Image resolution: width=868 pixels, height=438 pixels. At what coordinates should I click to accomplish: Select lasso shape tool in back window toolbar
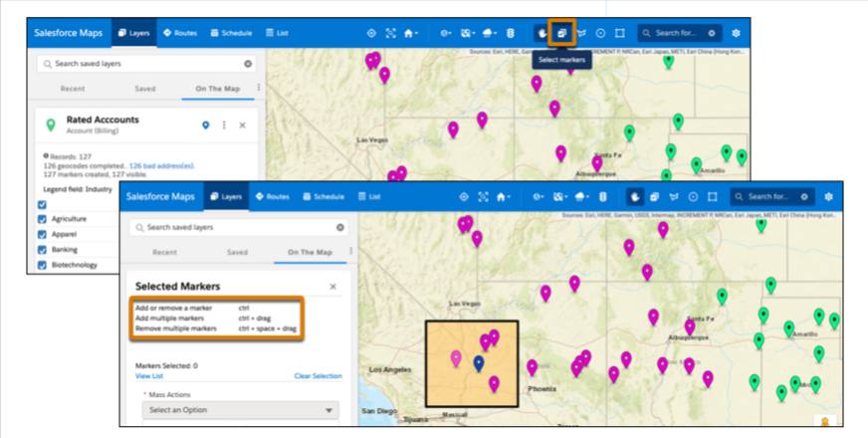click(581, 33)
